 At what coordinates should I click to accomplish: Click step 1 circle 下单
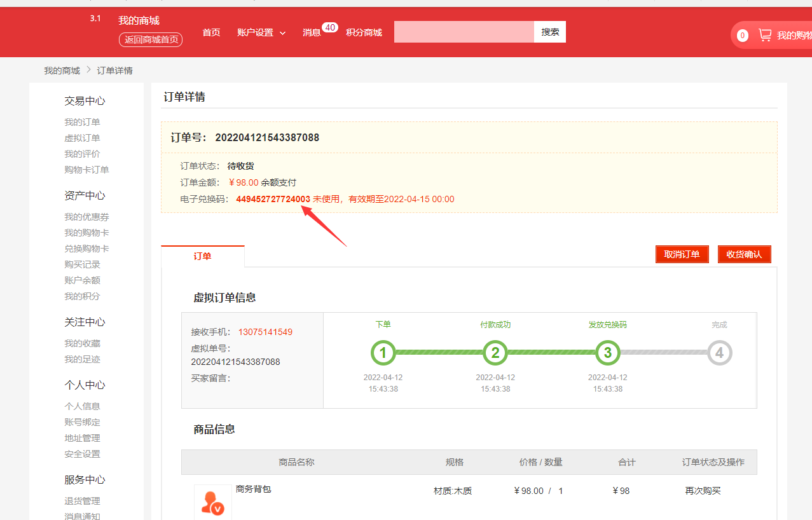(383, 353)
